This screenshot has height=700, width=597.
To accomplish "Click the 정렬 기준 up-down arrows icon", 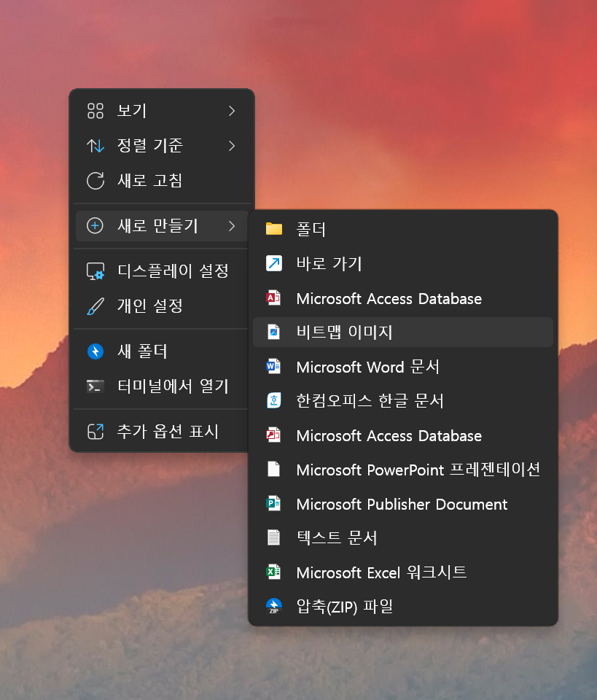I will tap(95, 146).
